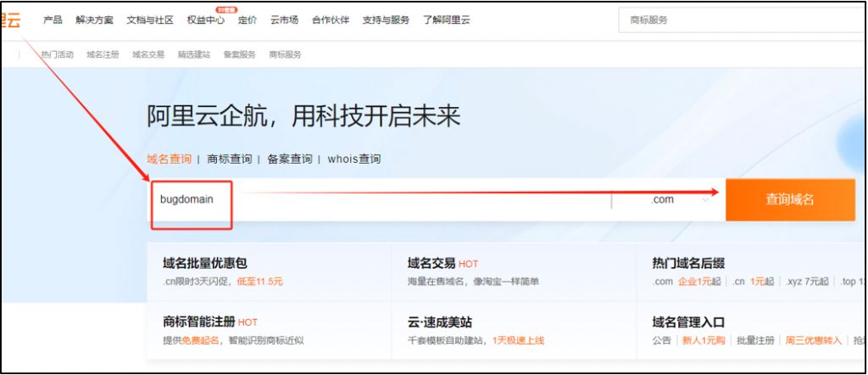Open the 域名管理入口 card heading
Screen dimensions: 868x375
688,322
